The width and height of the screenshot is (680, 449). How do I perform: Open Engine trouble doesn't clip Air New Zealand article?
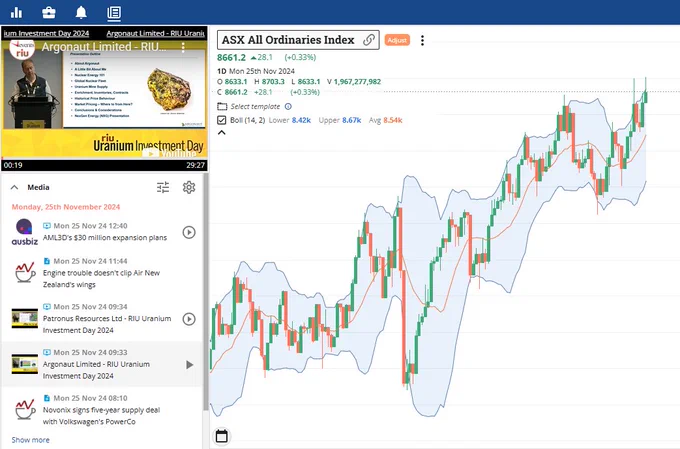pyautogui.click(x=101, y=279)
